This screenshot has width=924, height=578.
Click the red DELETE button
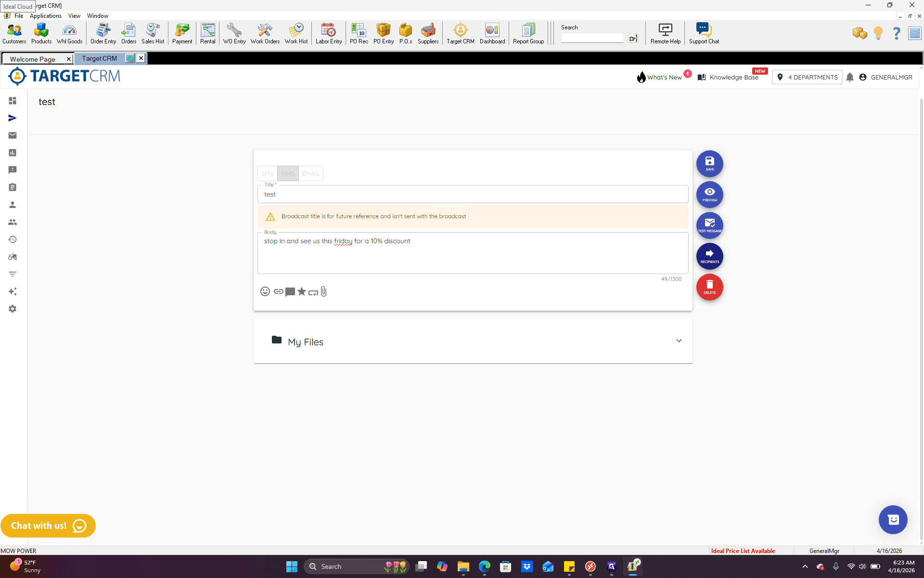click(709, 287)
